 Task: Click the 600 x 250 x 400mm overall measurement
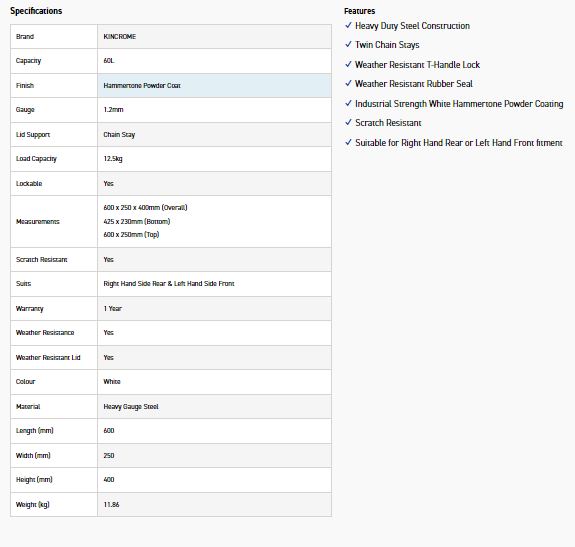coord(145,208)
